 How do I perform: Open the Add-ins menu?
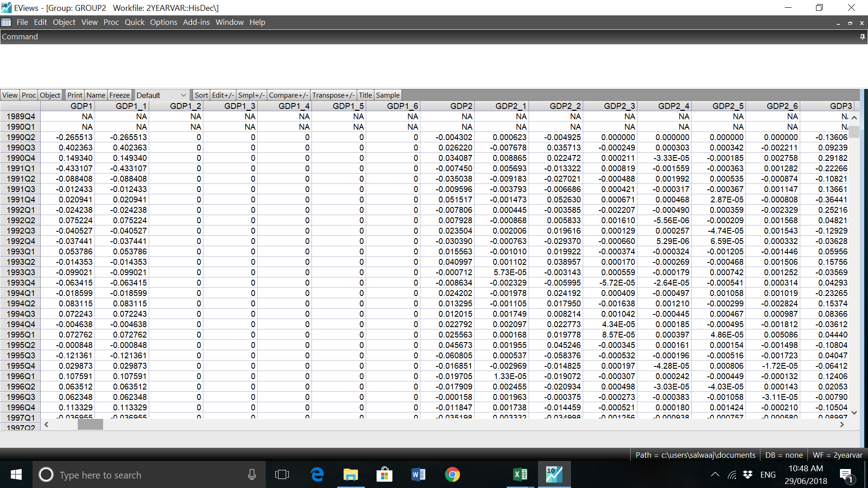point(196,22)
